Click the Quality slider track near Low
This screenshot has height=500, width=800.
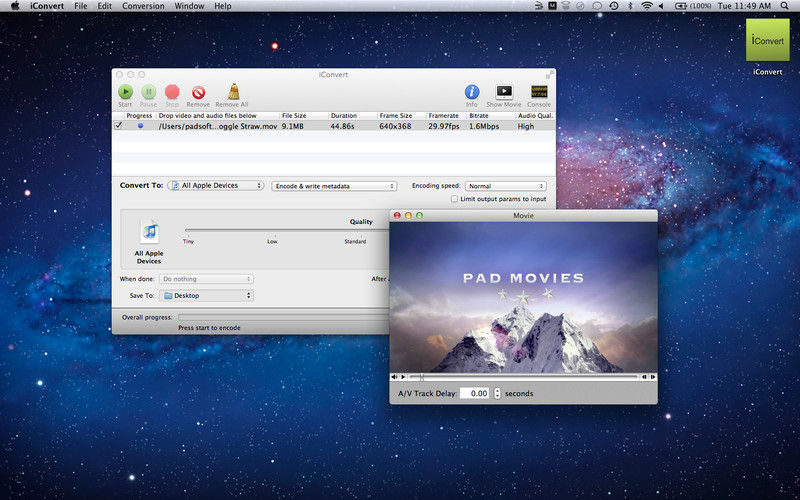coord(272,230)
